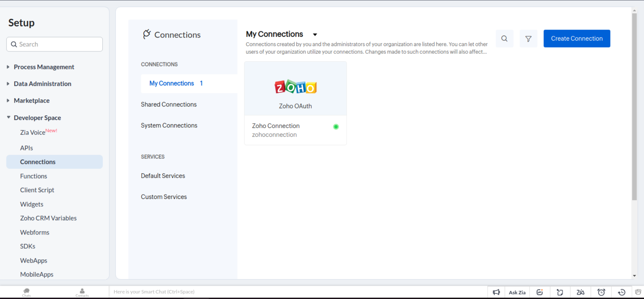The image size is (644, 299).
Task: Open Functions in sidebar
Action: pyautogui.click(x=34, y=176)
